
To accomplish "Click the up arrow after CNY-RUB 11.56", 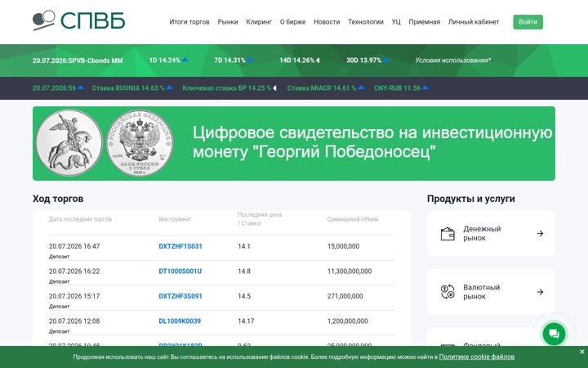I will (425, 88).
